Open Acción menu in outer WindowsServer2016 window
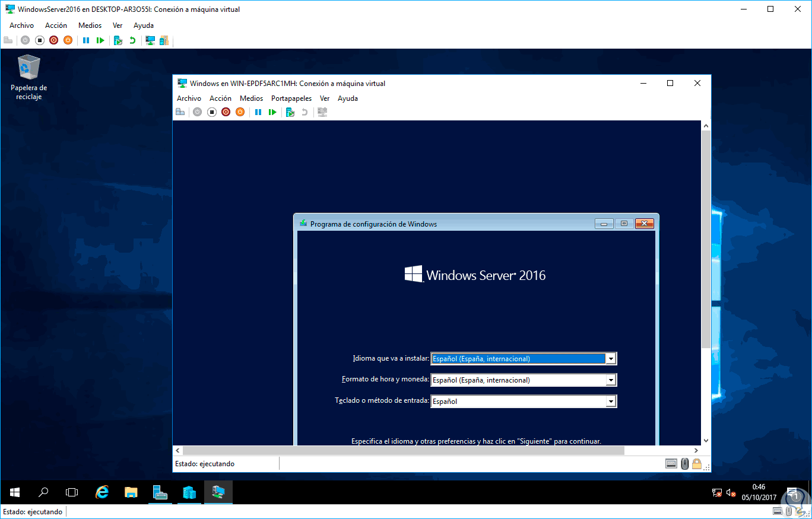812x519 pixels. (x=56, y=26)
